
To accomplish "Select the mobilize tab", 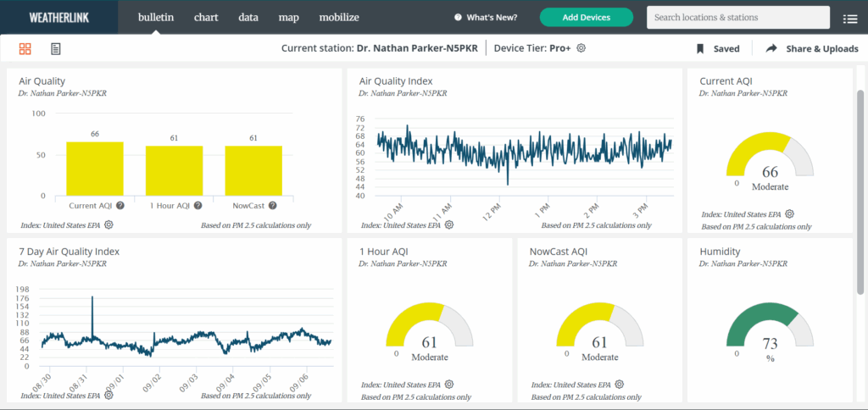I will point(339,17).
